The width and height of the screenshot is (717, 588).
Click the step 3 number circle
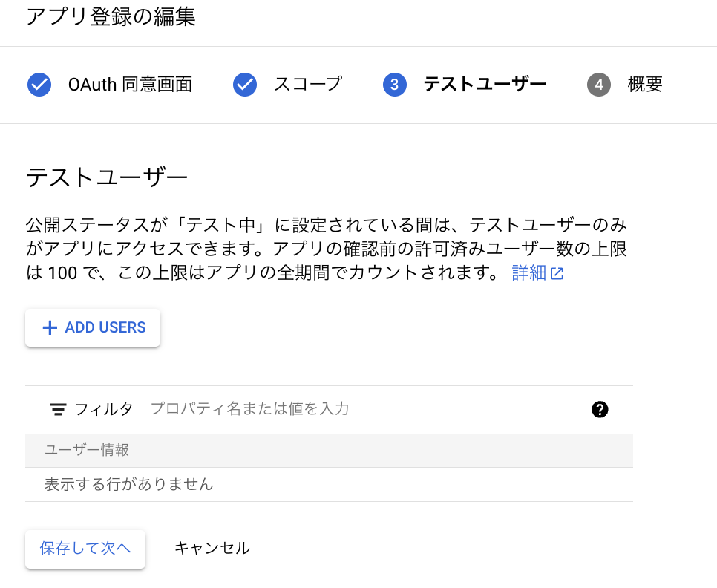(395, 85)
